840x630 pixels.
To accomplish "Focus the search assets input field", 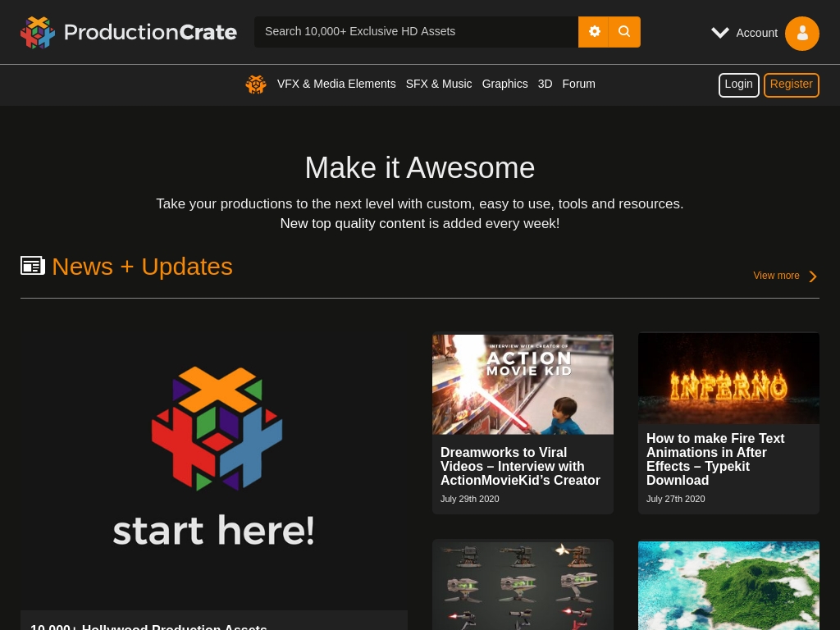I will (x=416, y=32).
